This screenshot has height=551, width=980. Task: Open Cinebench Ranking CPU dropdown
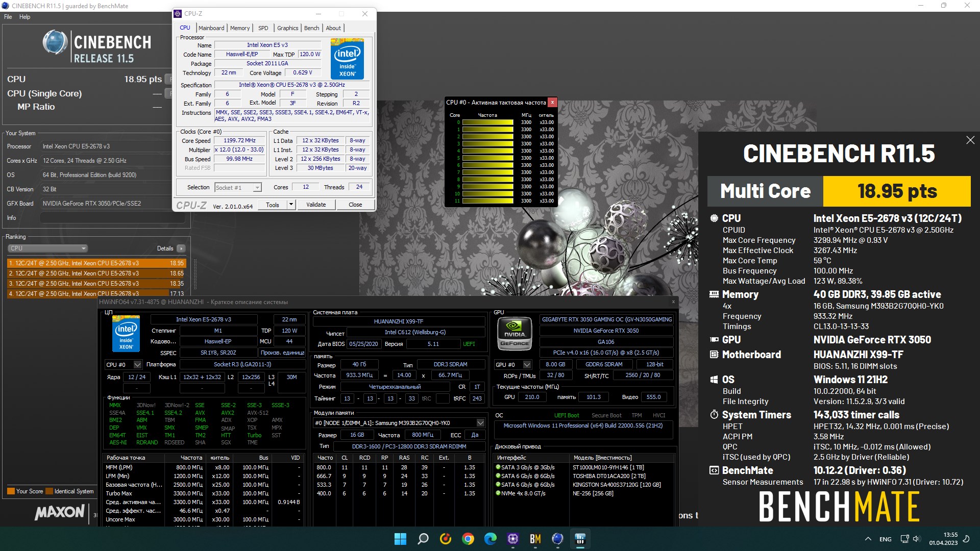(x=47, y=248)
